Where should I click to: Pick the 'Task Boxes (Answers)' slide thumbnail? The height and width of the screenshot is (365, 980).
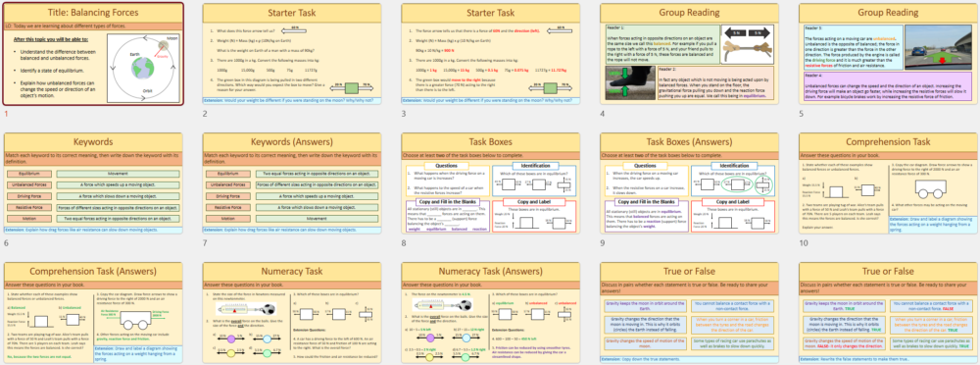pyautogui.click(x=689, y=183)
